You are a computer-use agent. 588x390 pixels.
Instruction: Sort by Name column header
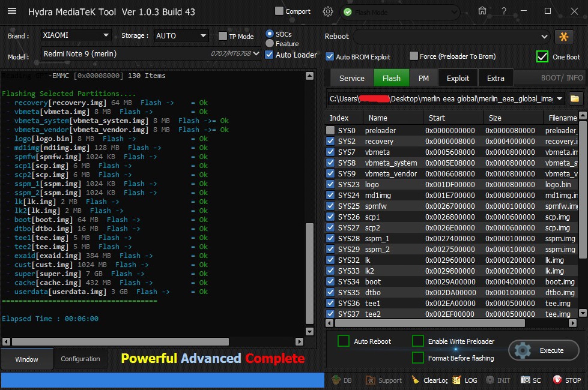pyautogui.click(x=393, y=118)
